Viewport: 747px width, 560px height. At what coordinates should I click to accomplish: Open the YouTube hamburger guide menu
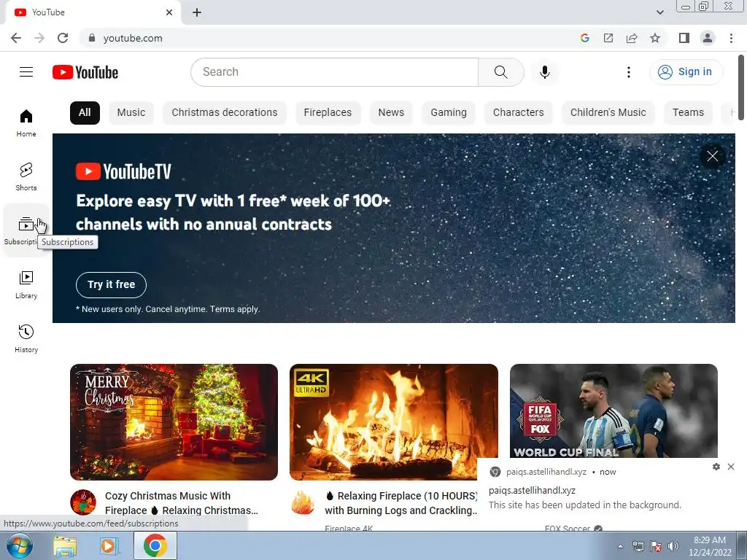click(26, 72)
